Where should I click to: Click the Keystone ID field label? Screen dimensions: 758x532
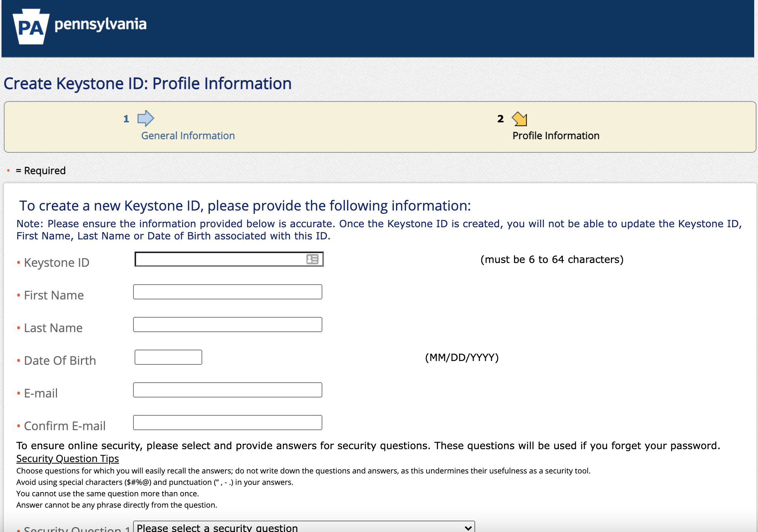click(x=57, y=263)
